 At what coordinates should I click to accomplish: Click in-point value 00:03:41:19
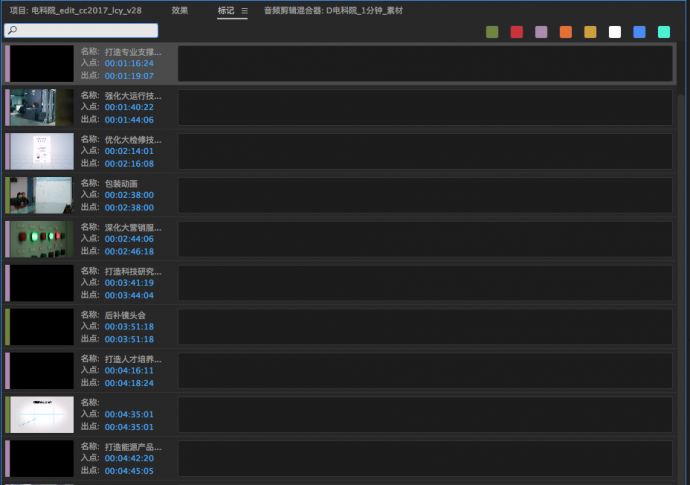(129, 283)
